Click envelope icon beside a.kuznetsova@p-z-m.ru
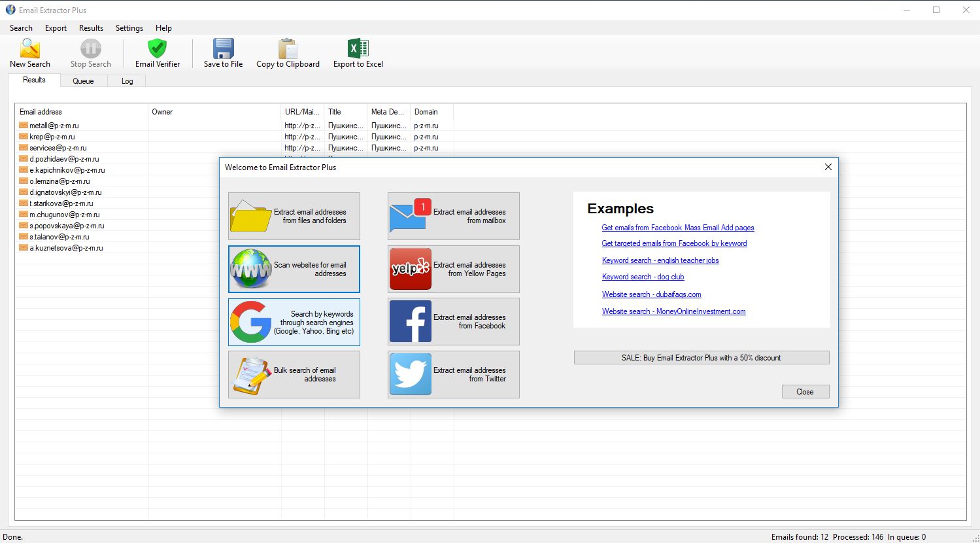 24,247
